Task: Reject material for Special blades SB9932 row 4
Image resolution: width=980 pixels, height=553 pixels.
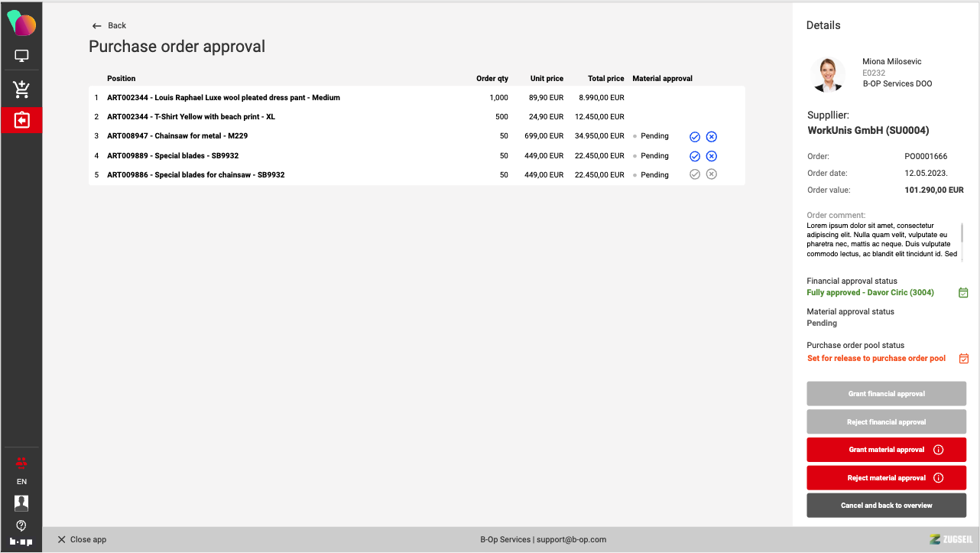Action: [712, 156]
